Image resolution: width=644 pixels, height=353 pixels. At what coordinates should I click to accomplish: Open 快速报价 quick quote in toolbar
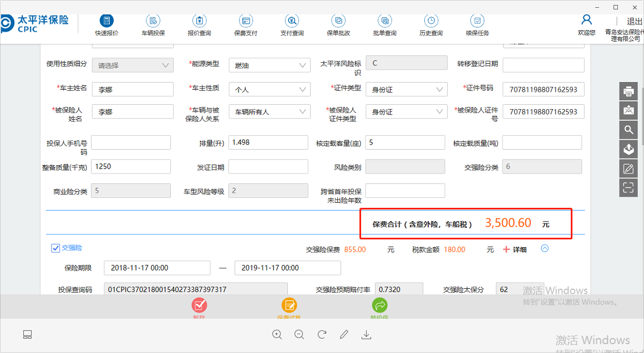coord(106,25)
